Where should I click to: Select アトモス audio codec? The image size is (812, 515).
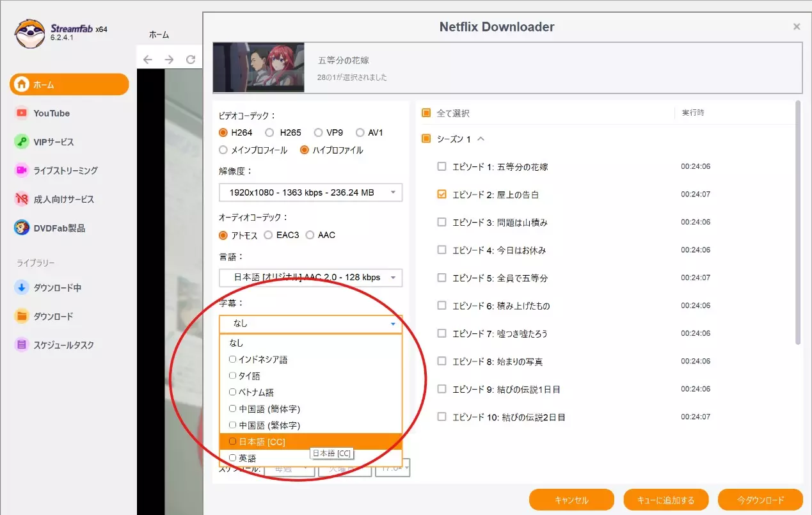coord(223,235)
